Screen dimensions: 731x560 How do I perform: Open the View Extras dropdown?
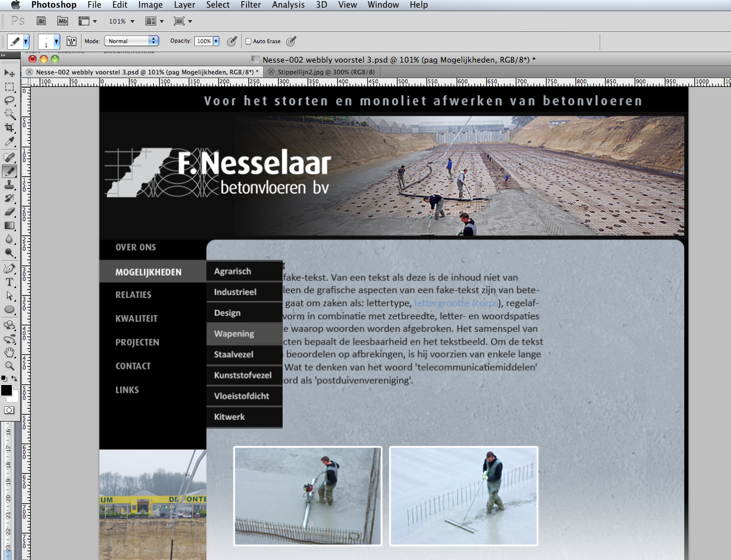click(x=88, y=21)
